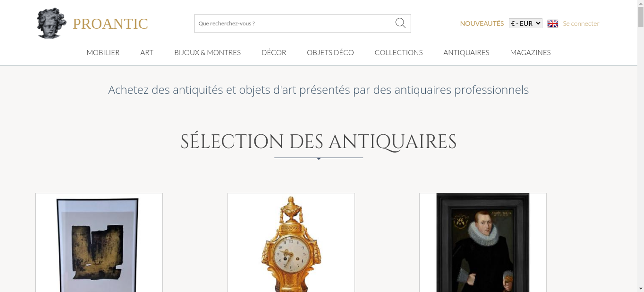Open the OBJETS DÉCO menu
The image size is (644, 292).
pos(330,52)
